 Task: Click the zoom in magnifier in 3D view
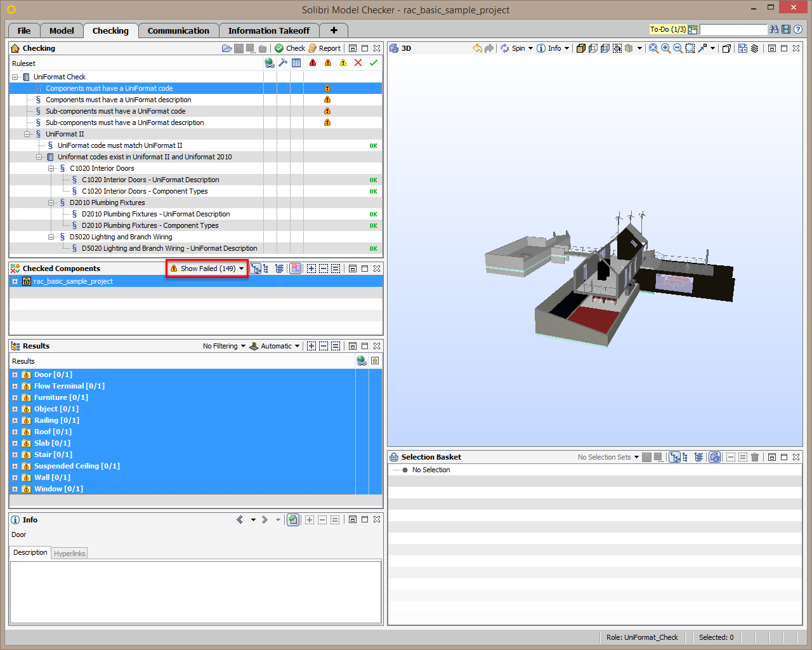point(665,48)
